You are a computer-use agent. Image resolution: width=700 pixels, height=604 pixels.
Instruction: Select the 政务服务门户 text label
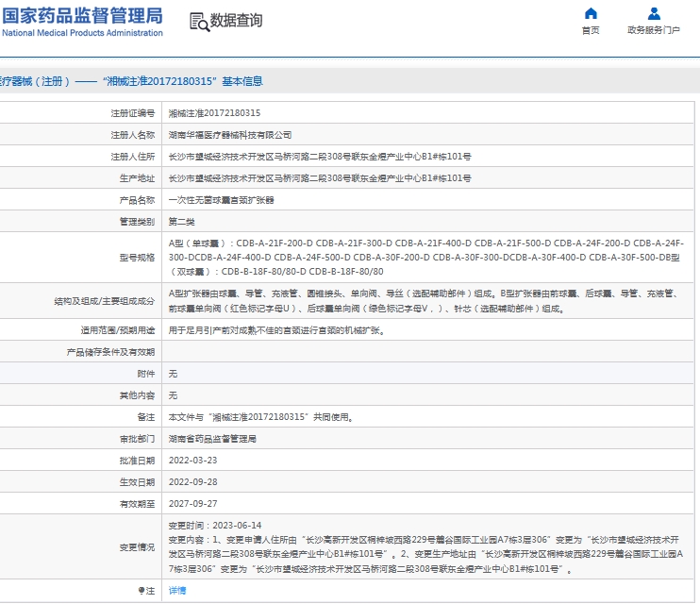(x=654, y=30)
